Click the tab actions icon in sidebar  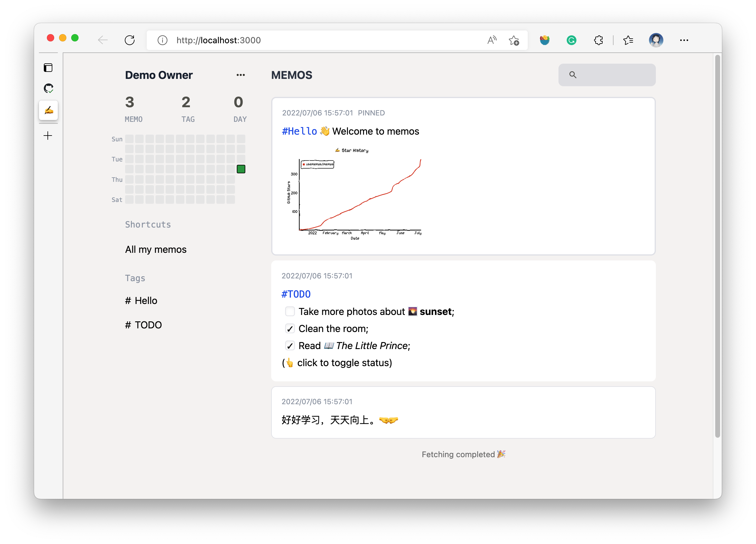point(48,68)
